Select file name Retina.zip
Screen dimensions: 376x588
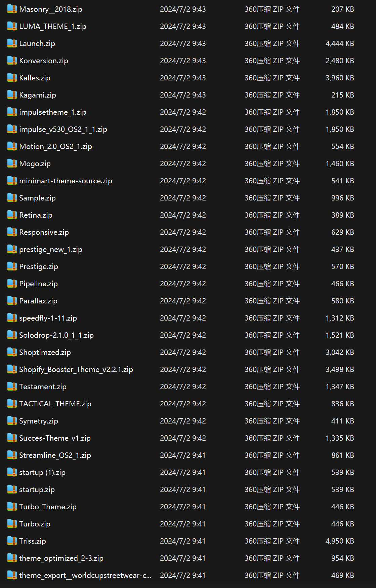(x=36, y=215)
